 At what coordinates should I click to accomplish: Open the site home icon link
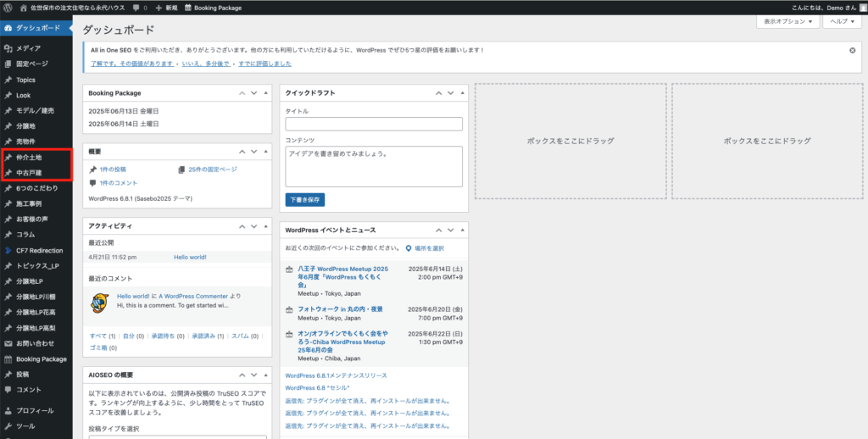click(x=23, y=8)
